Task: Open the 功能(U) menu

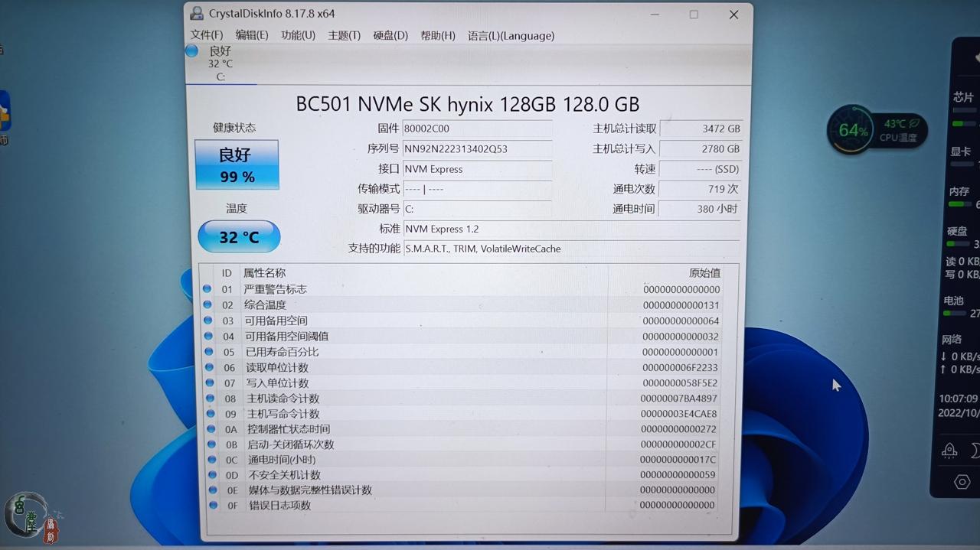Action: (298, 35)
